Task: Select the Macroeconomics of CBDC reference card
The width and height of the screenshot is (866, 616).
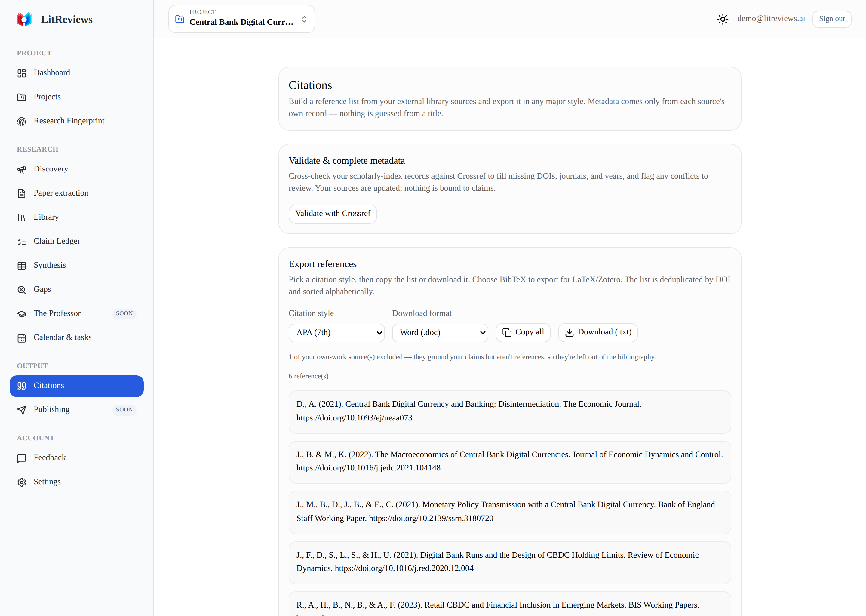Action: [x=510, y=462]
